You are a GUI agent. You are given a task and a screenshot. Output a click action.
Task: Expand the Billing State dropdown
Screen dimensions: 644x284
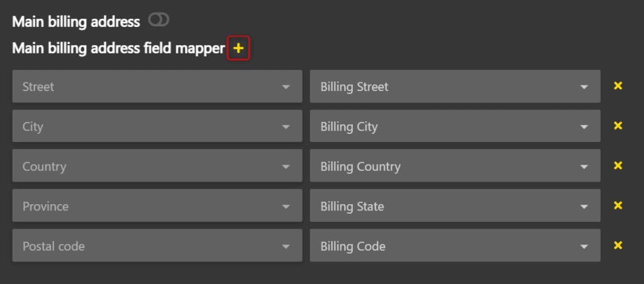pyautogui.click(x=454, y=206)
